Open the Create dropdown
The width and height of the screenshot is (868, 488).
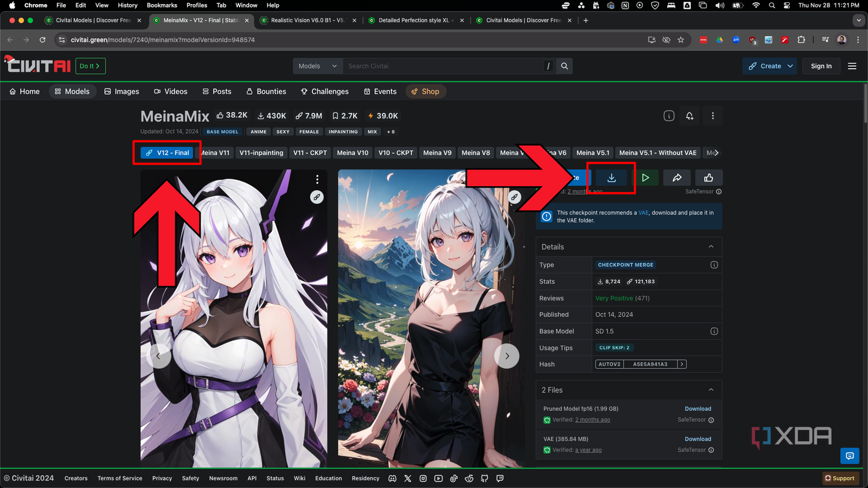point(770,66)
